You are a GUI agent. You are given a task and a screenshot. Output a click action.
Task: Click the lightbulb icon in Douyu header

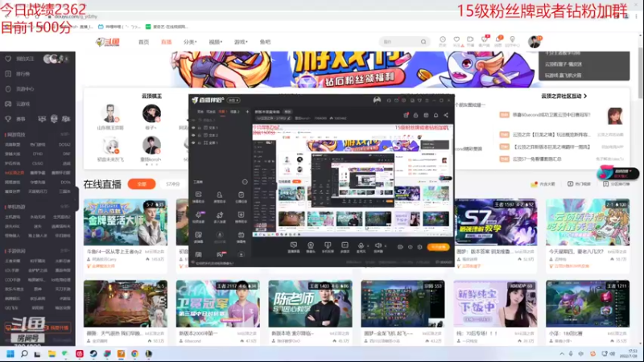(x=512, y=39)
